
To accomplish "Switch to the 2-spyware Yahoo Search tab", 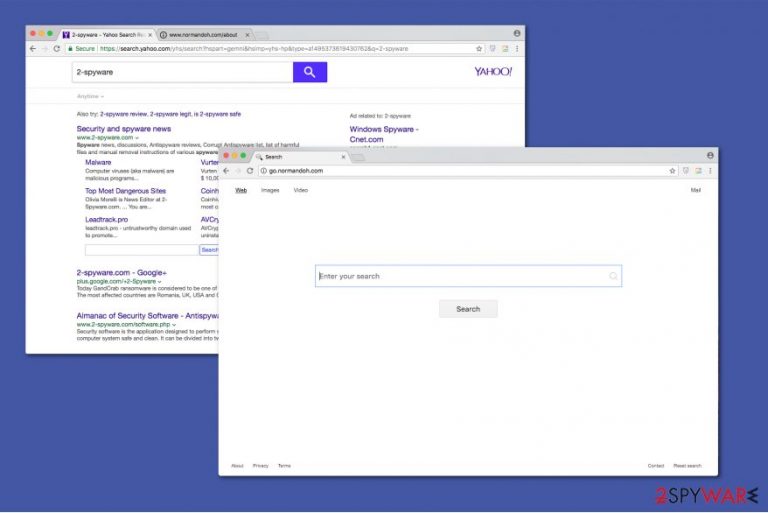I will click(x=107, y=35).
